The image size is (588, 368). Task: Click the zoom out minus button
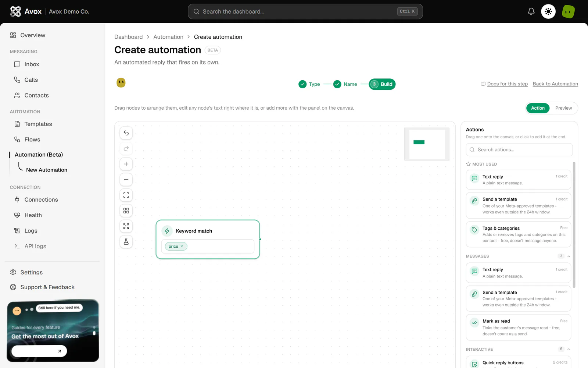tap(126, 180)
